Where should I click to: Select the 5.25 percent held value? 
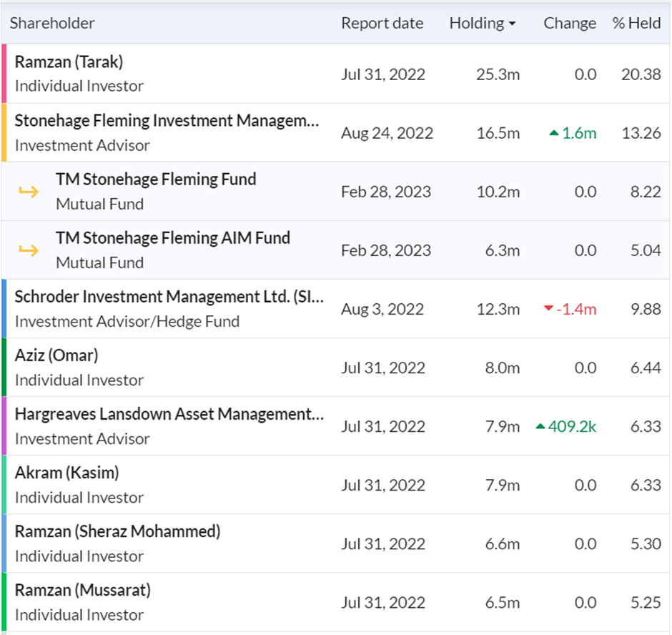click(x=646, y=604)
